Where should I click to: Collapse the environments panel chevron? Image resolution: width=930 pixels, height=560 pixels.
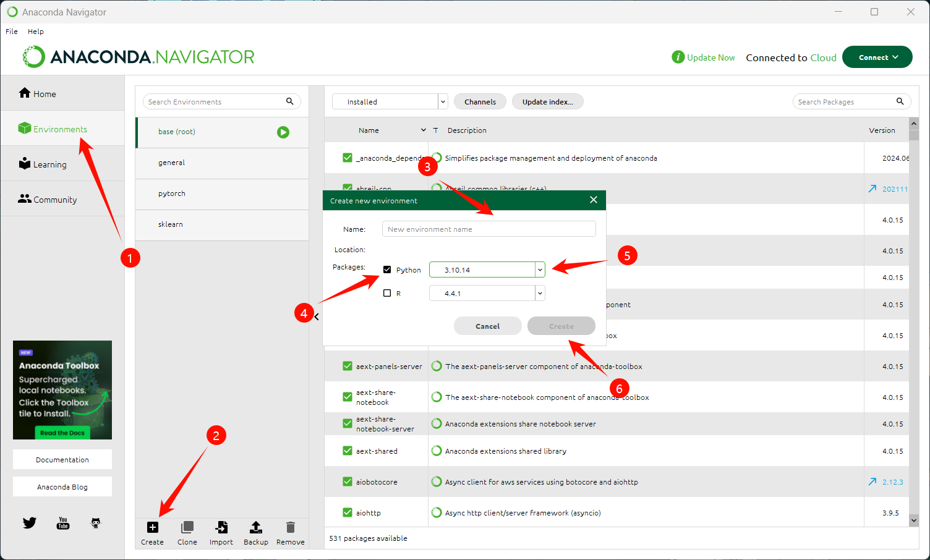[x=317, y=316]
